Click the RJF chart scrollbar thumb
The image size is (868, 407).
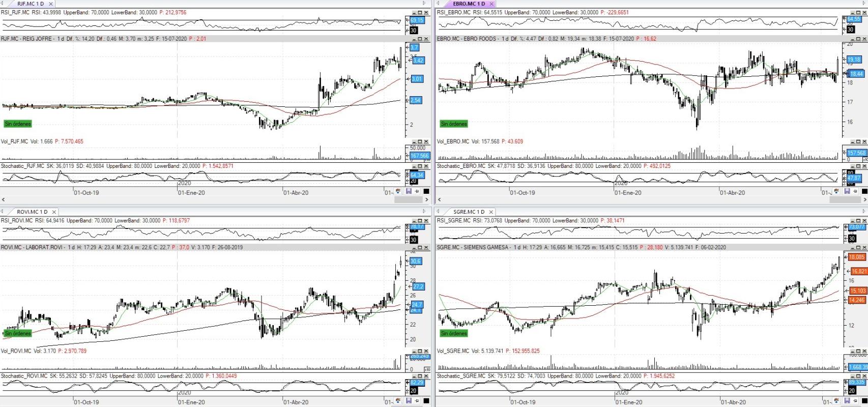point(409,199)
